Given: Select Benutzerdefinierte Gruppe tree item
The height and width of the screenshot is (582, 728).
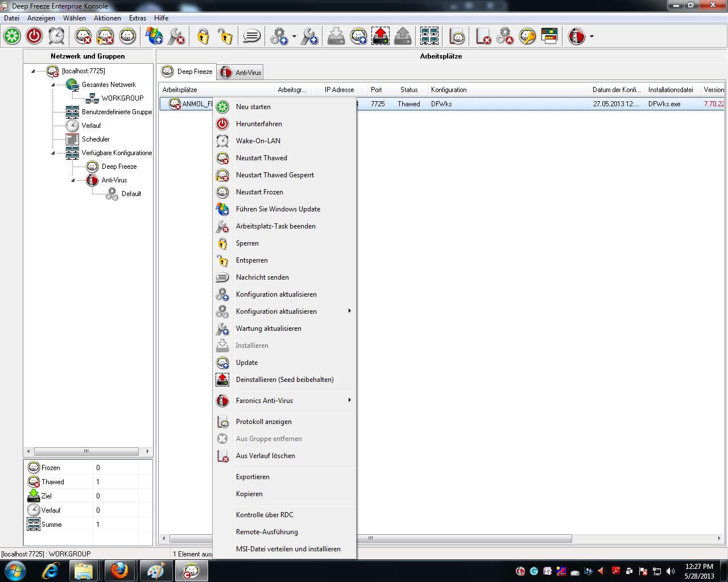Looking at the screenshot, I should pyautogui.click(x=117, y=112).
